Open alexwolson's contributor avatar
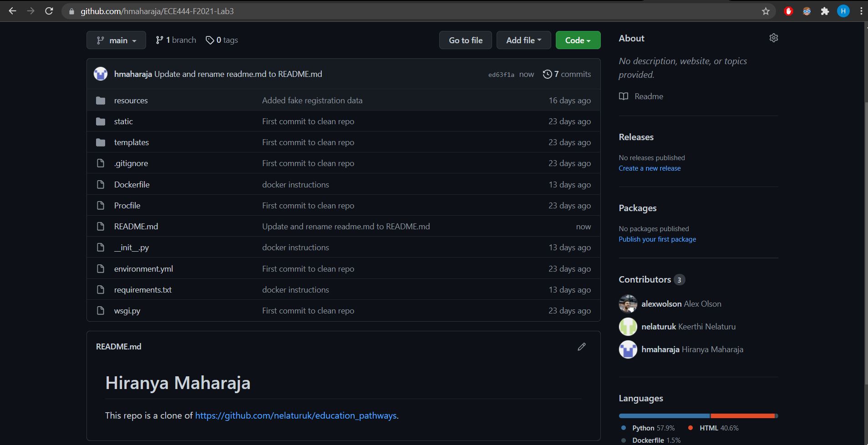The height and width of the screenshot is (445, 868). (x=628, y=304)
